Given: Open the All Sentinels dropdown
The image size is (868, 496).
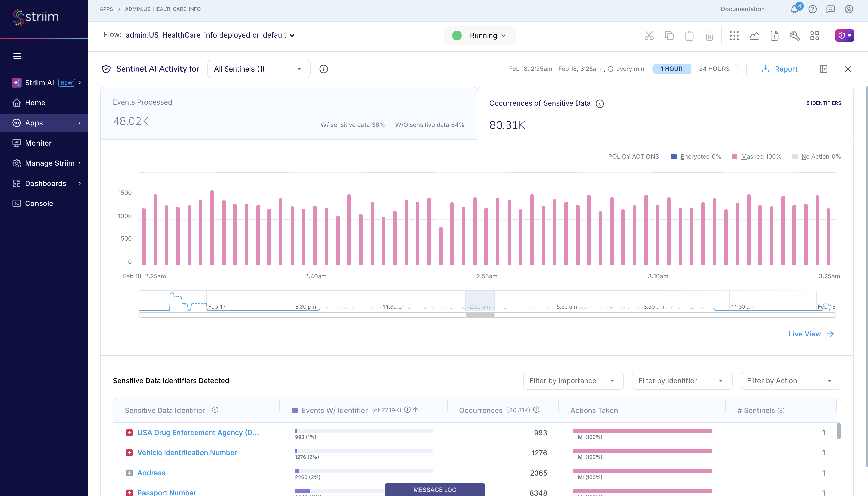Looking at the screenshot, I should [258, 69].
